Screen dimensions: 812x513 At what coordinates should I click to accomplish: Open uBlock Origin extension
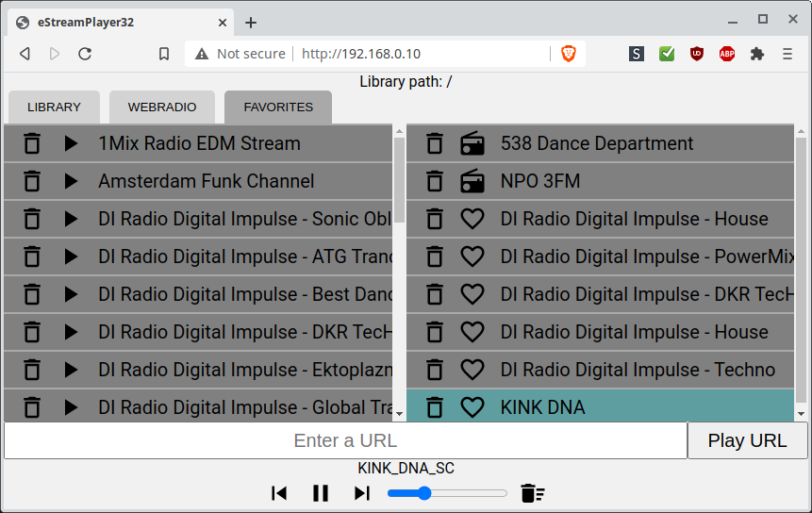(697, 54)
